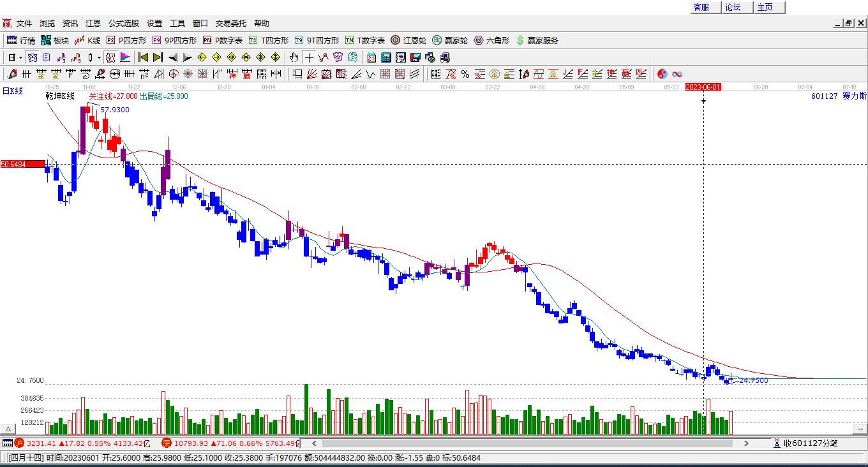Click the infinity symbol icon
This screenshot has width=868, height=467.
coord(677,74)
